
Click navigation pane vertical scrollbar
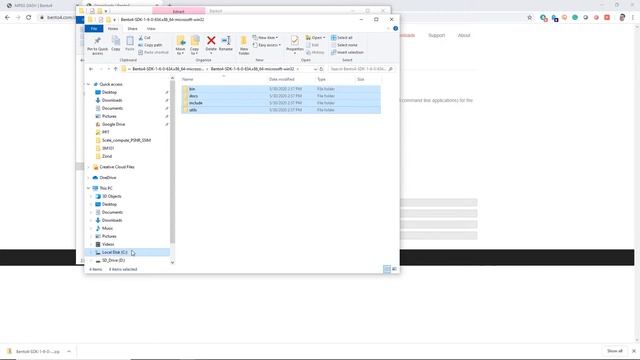click(x=172, y=162)
